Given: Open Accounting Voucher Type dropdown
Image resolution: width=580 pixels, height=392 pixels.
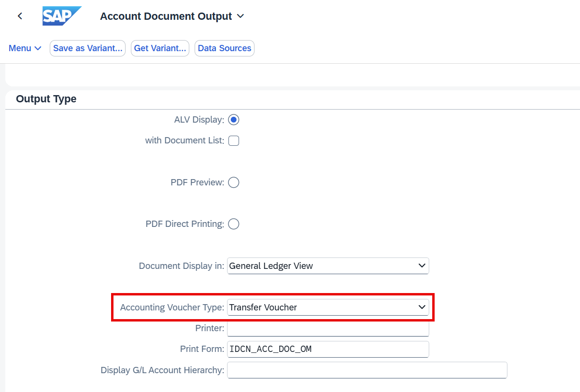Looking at the screenshot, I should tap(328, 308).
